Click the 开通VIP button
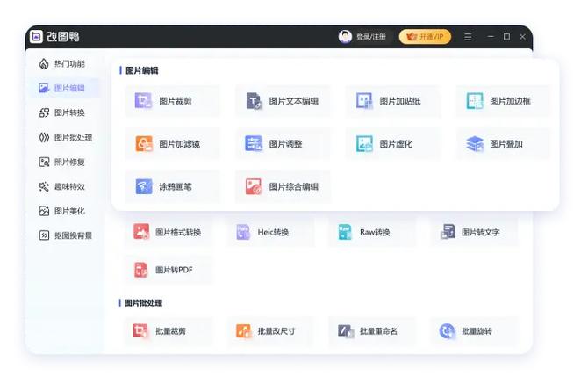The height and width of the screenshot is (391, 588). [x=425, y=36]
